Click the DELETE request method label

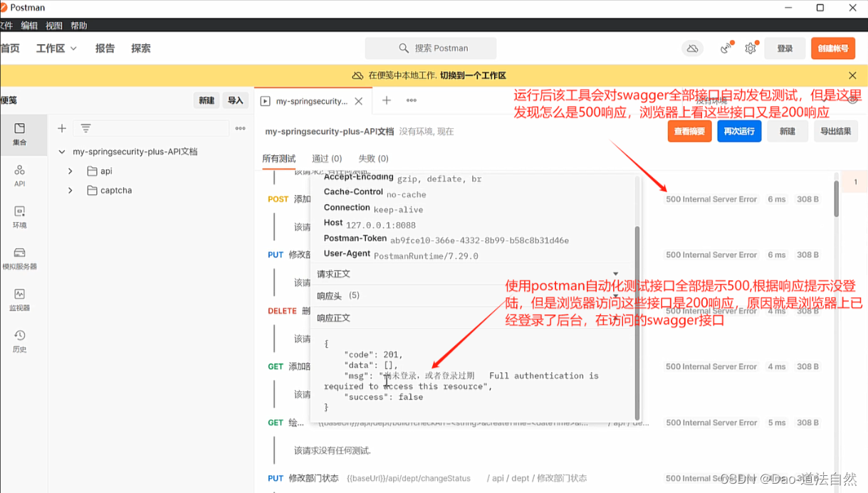point(282,311)
